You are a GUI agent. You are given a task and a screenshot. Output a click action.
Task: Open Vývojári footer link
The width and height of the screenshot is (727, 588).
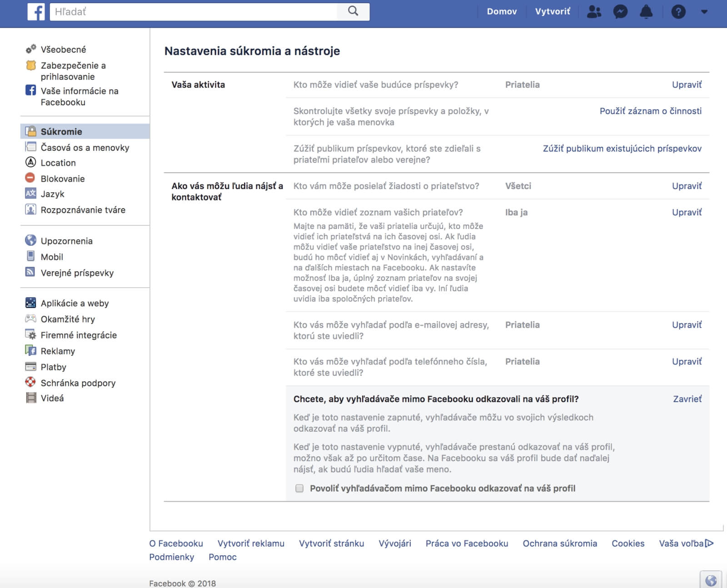coord(395,543)
